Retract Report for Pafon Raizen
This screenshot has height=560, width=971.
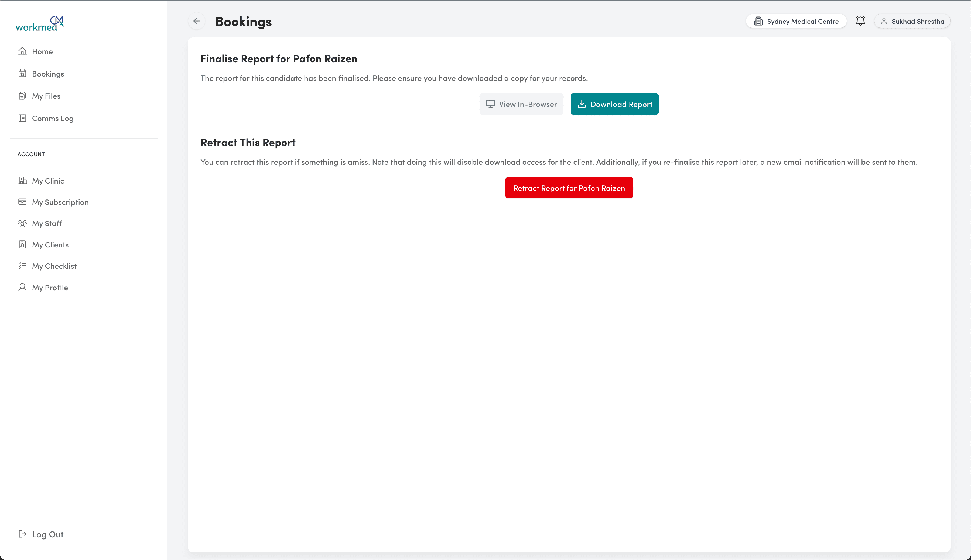click(x=569, y=188)
